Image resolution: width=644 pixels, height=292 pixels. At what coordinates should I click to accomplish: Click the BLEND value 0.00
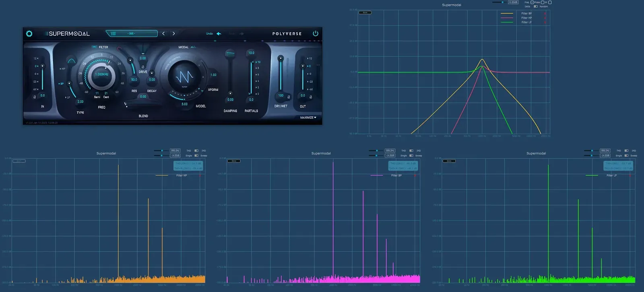pos(143,97)
